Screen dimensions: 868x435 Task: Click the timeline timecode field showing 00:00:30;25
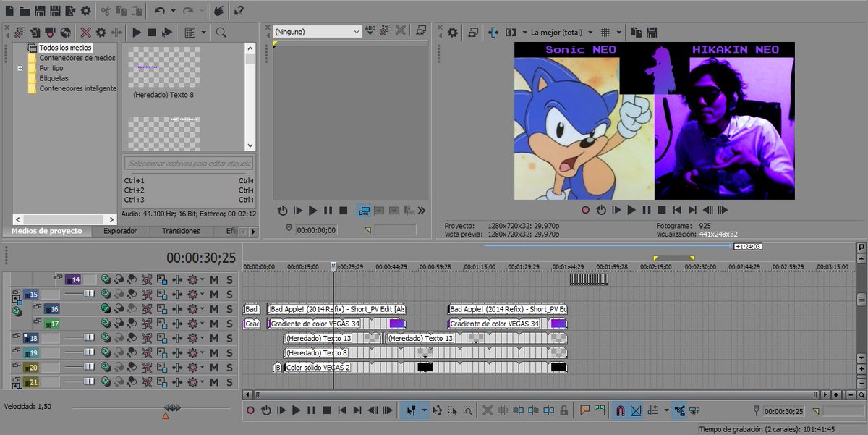click(201, 258)
